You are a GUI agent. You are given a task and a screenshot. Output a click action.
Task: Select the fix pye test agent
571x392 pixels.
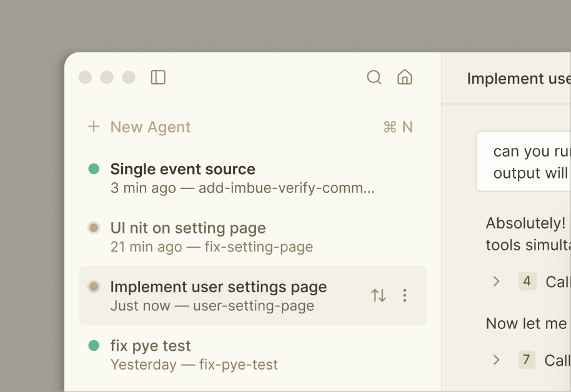pos(151,346)
